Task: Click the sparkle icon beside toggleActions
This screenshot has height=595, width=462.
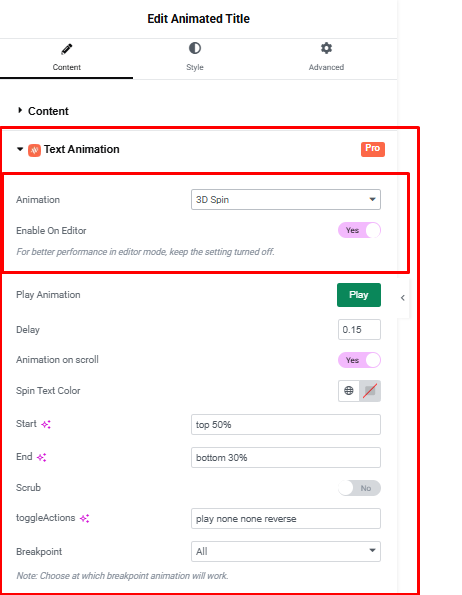Action: [84, 518]
